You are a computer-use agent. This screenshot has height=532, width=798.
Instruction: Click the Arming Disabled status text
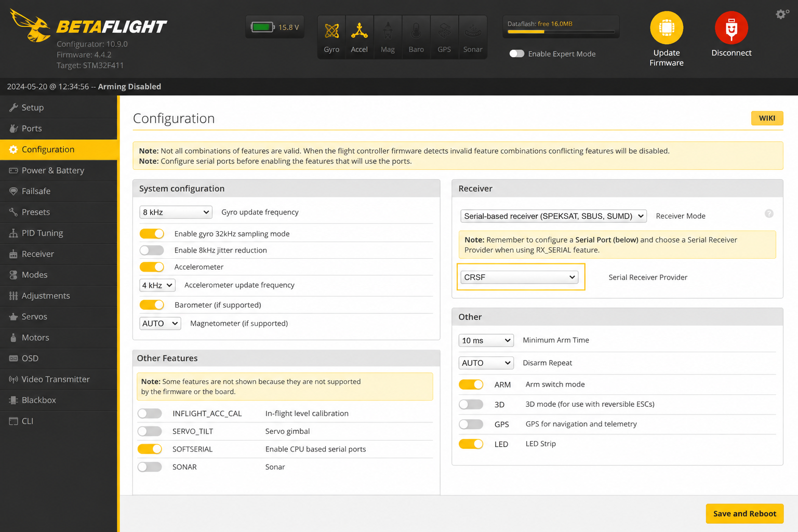(129, 87)
